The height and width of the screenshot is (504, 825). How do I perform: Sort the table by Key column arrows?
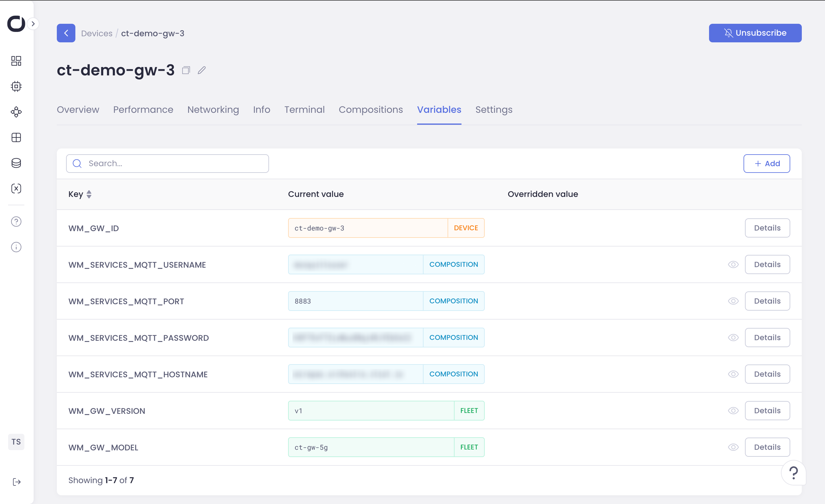tap(89, 194)
